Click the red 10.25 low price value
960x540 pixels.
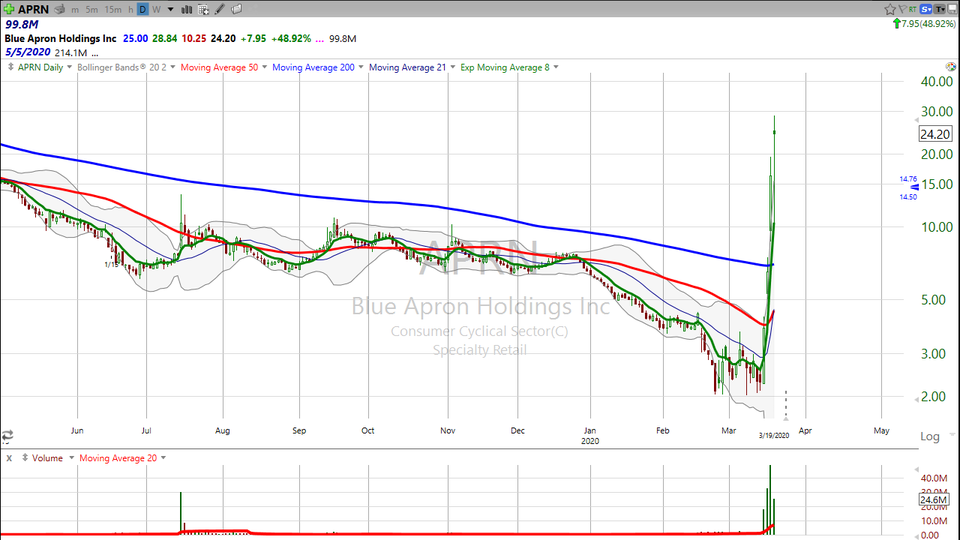coord(194,39)
